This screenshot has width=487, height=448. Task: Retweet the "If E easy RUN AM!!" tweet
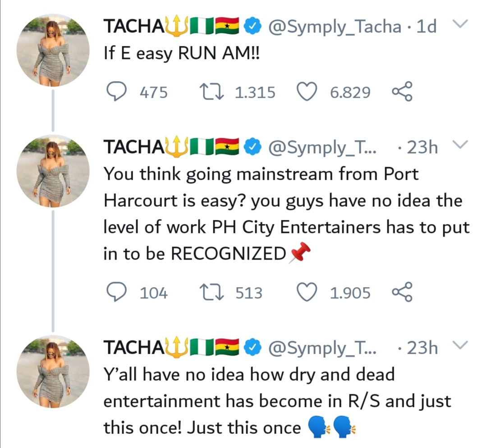212,92
